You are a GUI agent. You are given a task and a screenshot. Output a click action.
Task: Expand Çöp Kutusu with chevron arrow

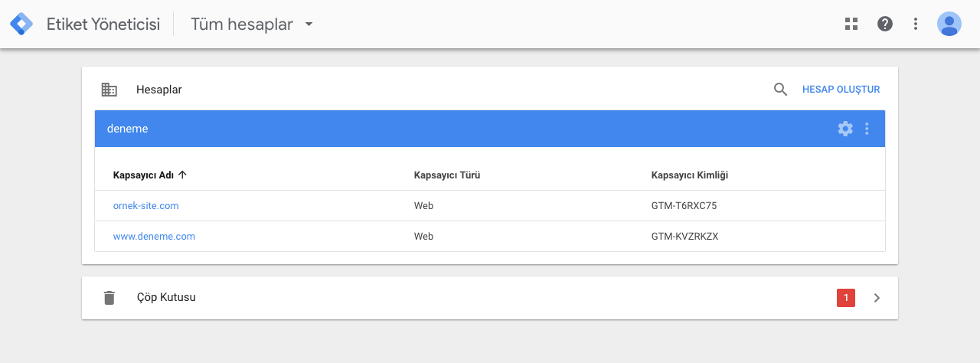(x=877, y=297)
